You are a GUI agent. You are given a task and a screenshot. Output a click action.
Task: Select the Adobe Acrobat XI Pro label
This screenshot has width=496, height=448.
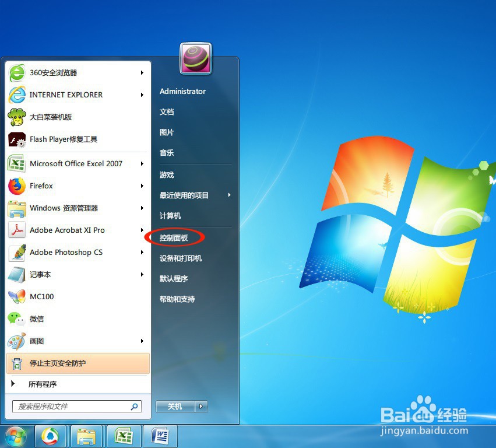pyautogui.click(x=67, y=230)
